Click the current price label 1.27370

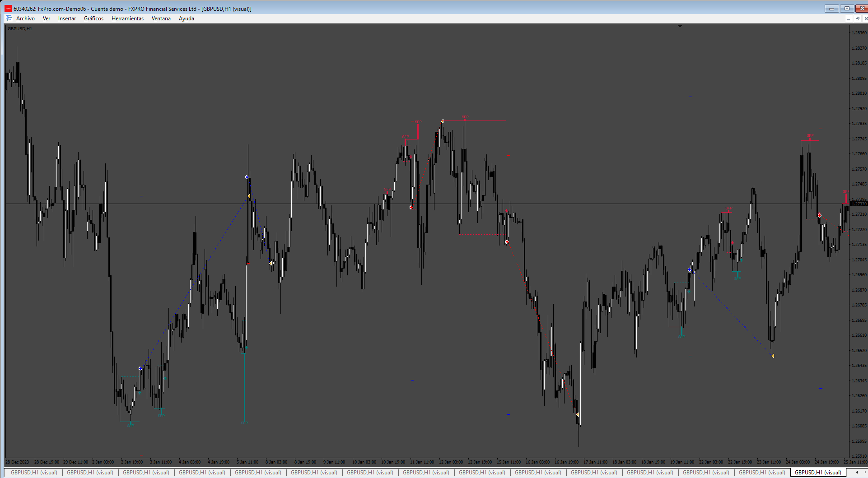coord(859,204)
